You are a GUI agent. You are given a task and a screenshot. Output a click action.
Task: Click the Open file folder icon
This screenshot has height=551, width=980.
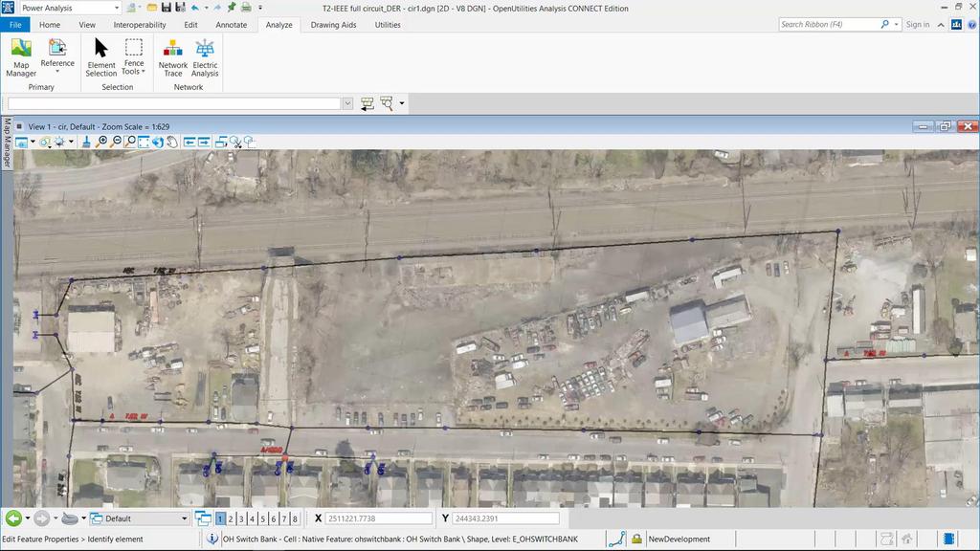[x=151, y=8]
